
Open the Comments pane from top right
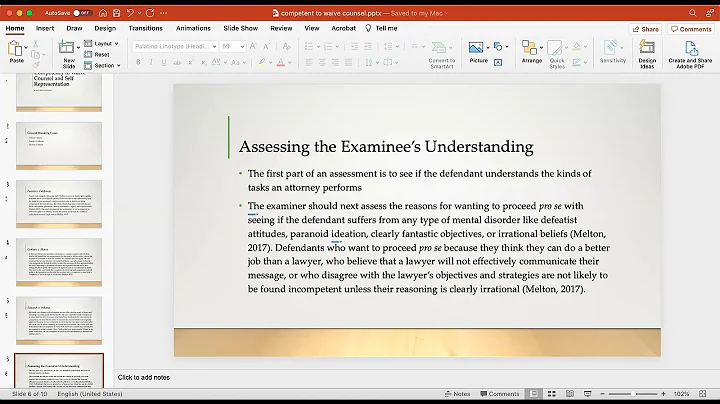point(691,29)
